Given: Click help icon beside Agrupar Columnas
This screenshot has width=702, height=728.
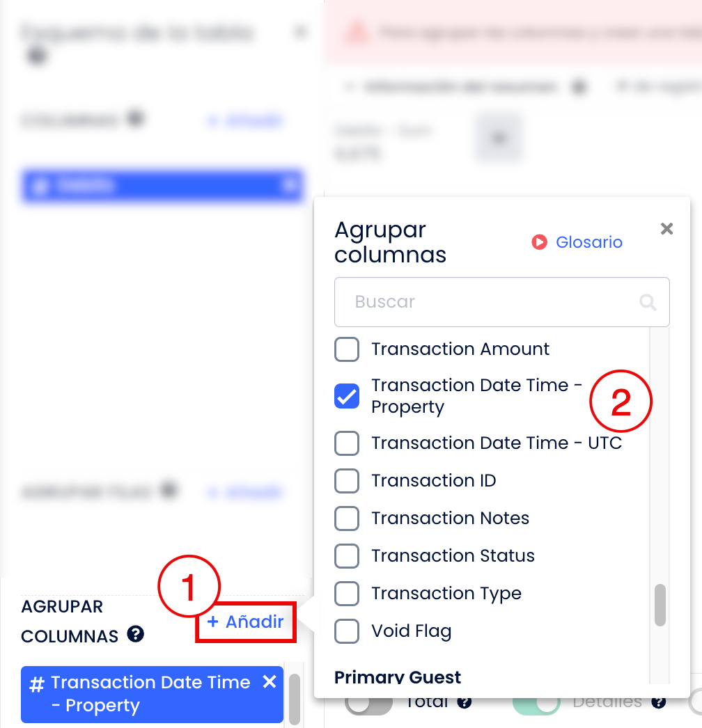Looking at the screenshot, I should [x=136, y=634].
